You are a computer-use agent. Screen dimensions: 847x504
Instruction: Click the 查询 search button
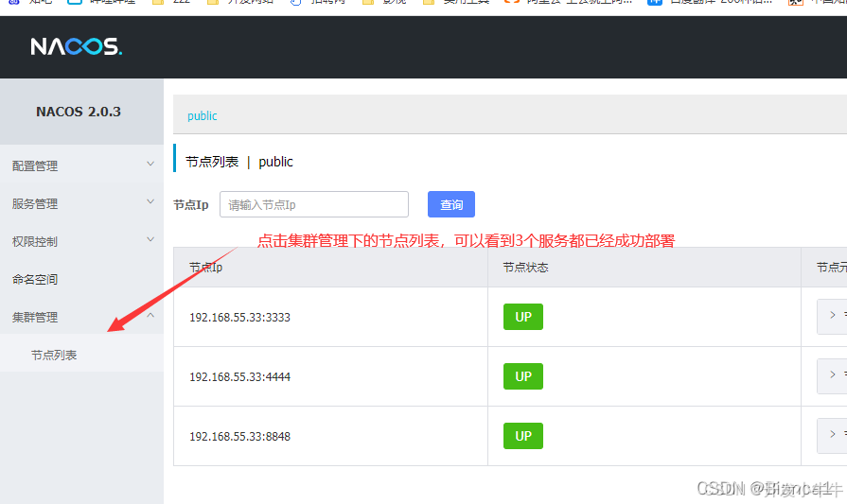point(451,204)
